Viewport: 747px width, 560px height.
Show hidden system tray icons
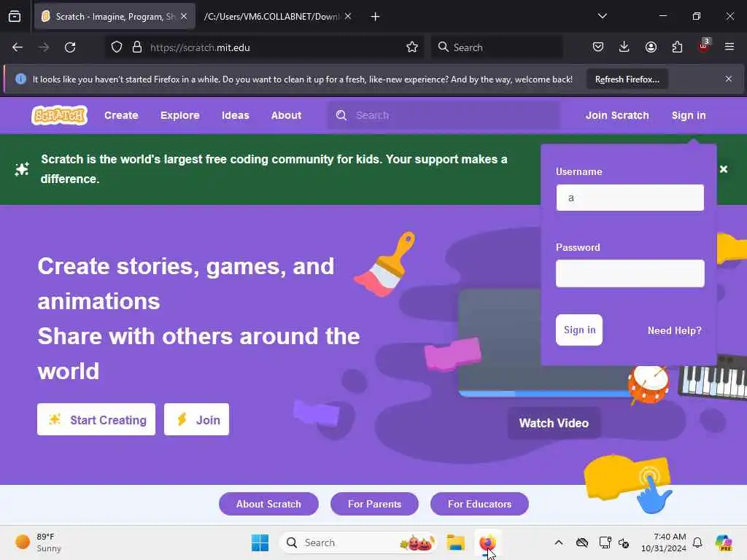click(559, 542)
